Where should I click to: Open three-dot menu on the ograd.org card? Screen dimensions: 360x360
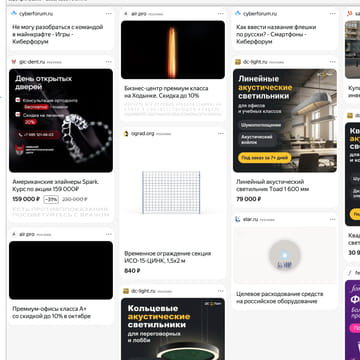pos(221,134)
